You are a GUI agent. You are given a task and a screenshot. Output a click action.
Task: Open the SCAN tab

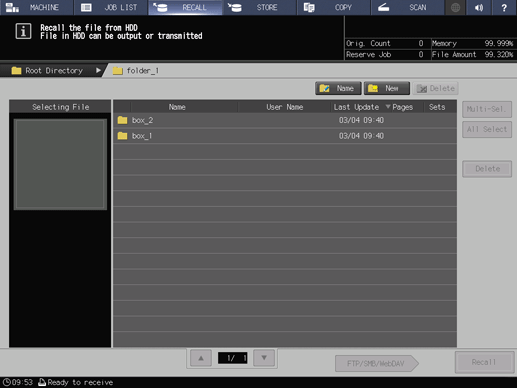coord(408,7)
